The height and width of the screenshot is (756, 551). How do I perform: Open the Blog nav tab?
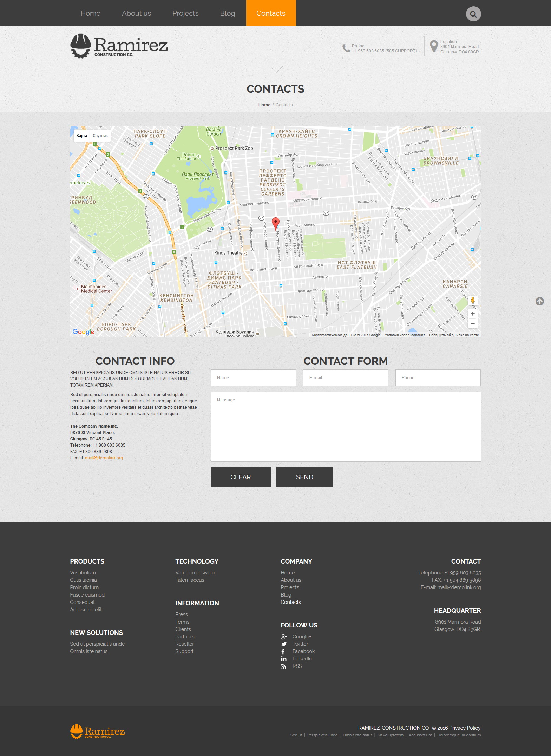(x=228, y=13)
